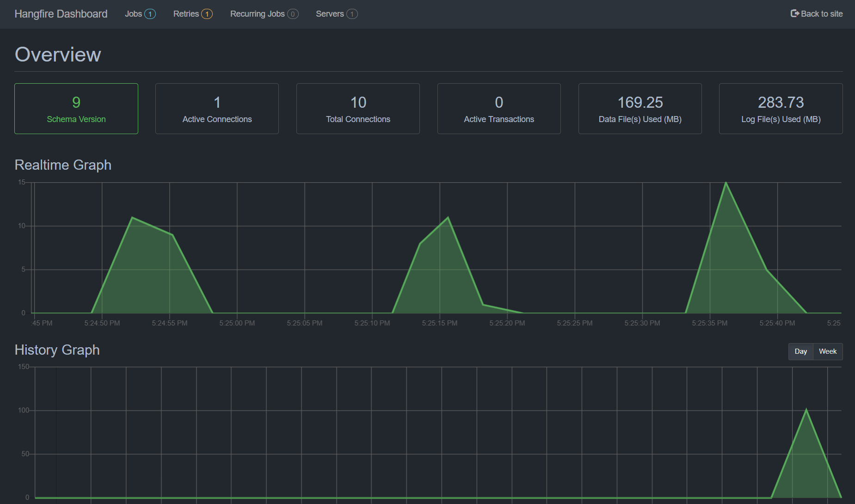This screenshot has width=855, height=504.
Task: Open the Servers page
Action: point(329,14)
